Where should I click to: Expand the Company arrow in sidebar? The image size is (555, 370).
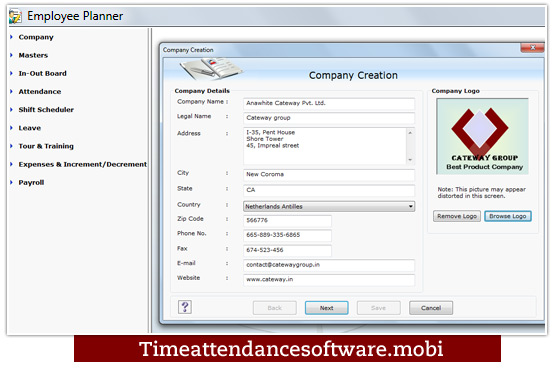pyautogui.click(x=11, y=37)
